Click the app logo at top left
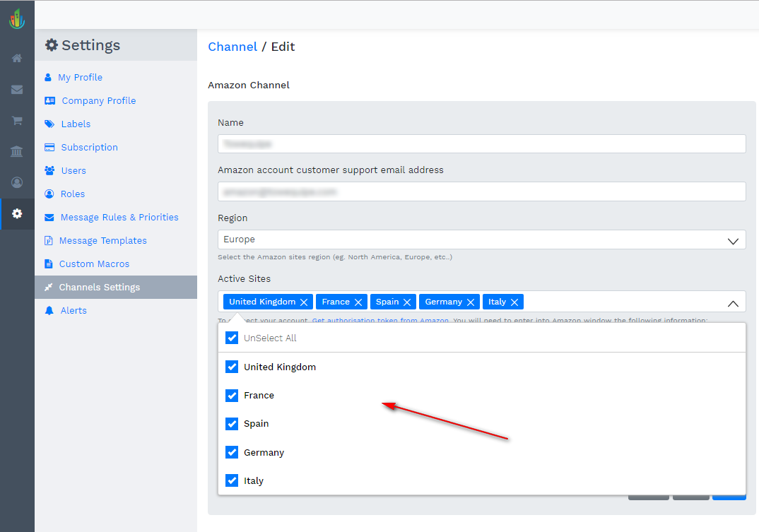 [17, 18]
